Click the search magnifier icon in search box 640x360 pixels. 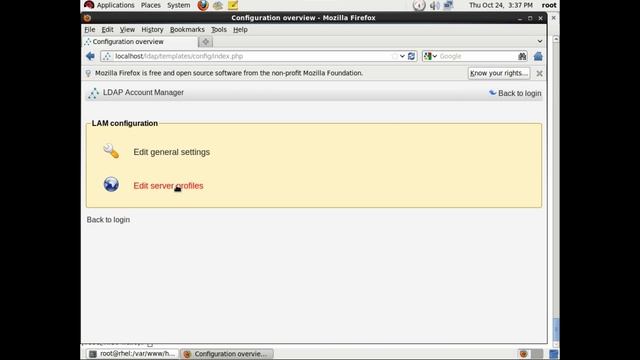(522, 56)
